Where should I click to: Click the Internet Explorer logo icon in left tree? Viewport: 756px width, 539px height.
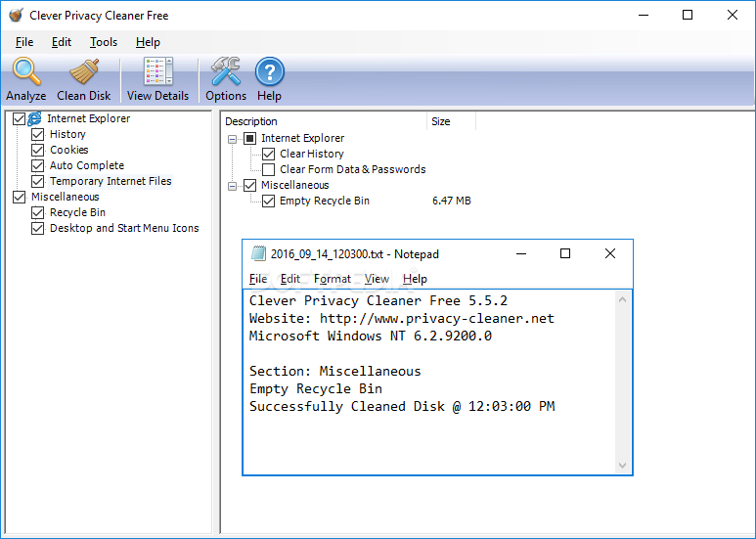[x=34, y=118]
